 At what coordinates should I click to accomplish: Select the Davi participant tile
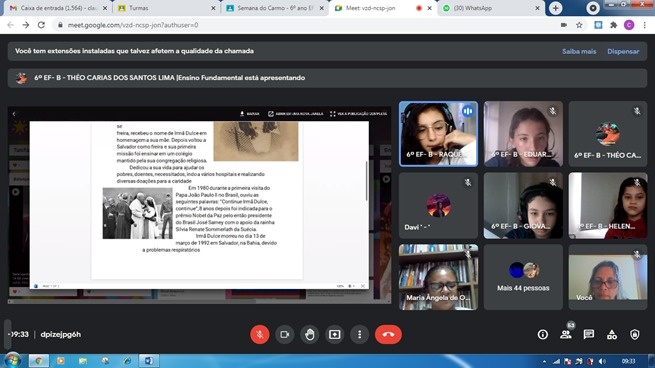click(438, 206)
